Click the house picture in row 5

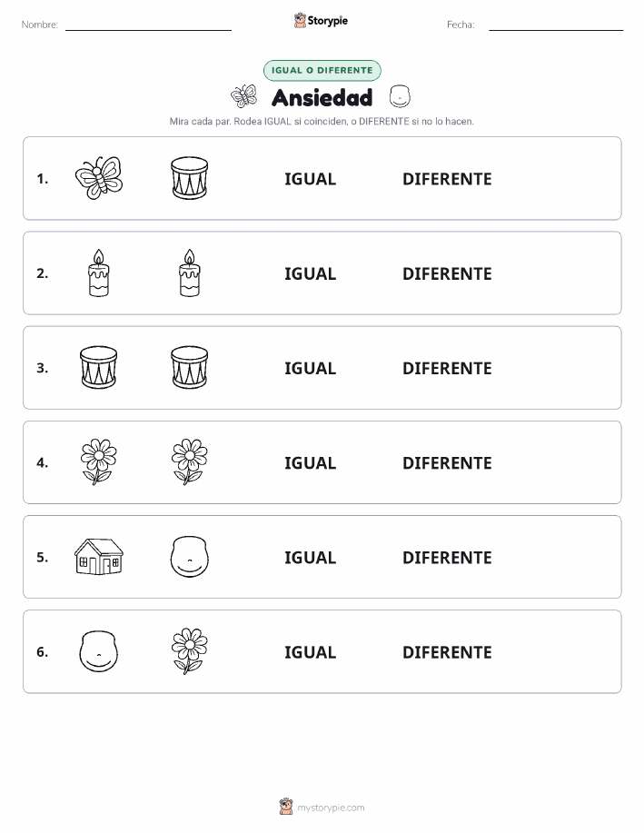tap(99, 556)
